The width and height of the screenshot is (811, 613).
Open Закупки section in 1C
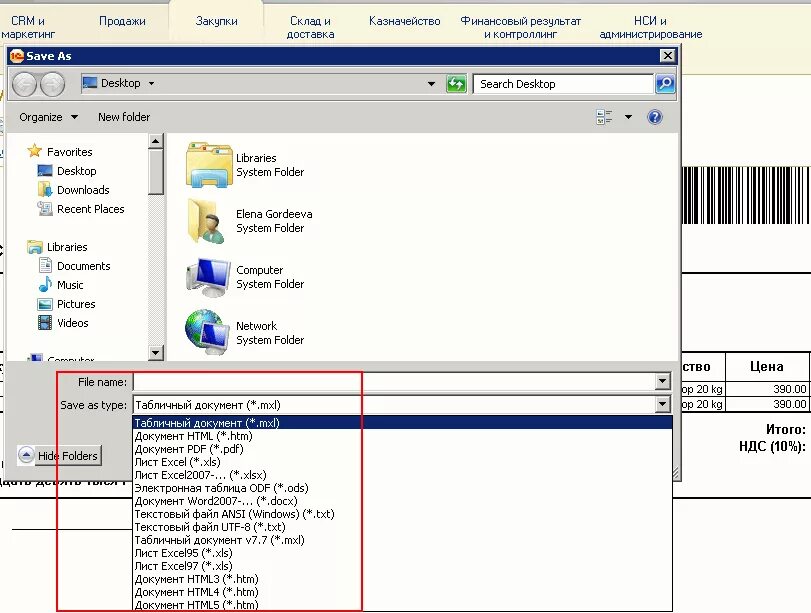(x=216, y=21)
